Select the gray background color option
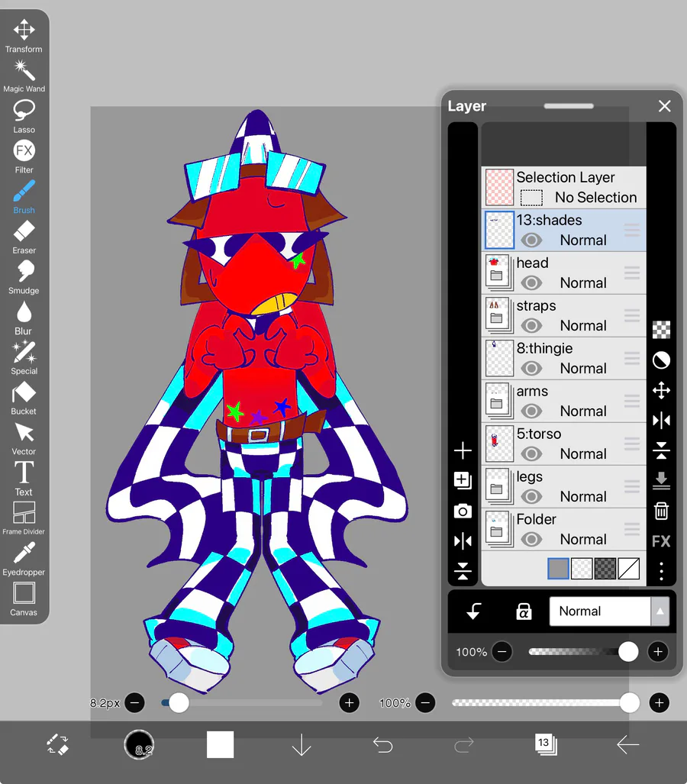The width and height of the screenshot is (687, 784). pyautogui.click(x=558, y=569)
